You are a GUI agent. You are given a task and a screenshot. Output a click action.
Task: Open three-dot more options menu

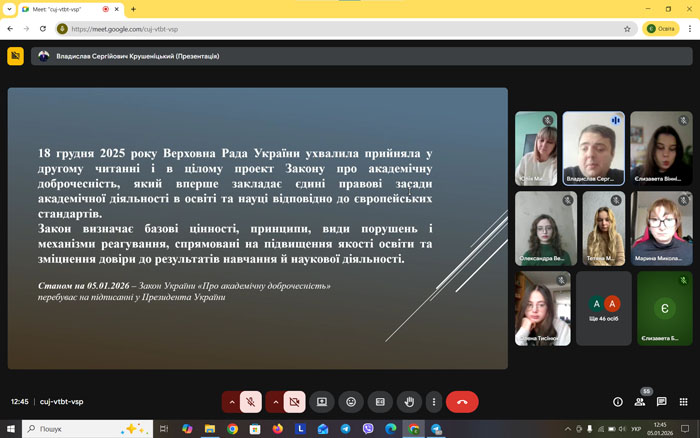coord(432,401)
